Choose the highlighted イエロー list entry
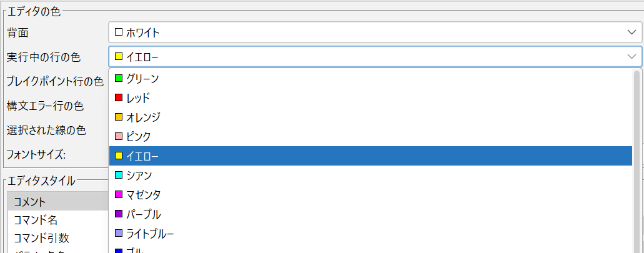This screenshot has height=253, width=644. pos(370,156)
